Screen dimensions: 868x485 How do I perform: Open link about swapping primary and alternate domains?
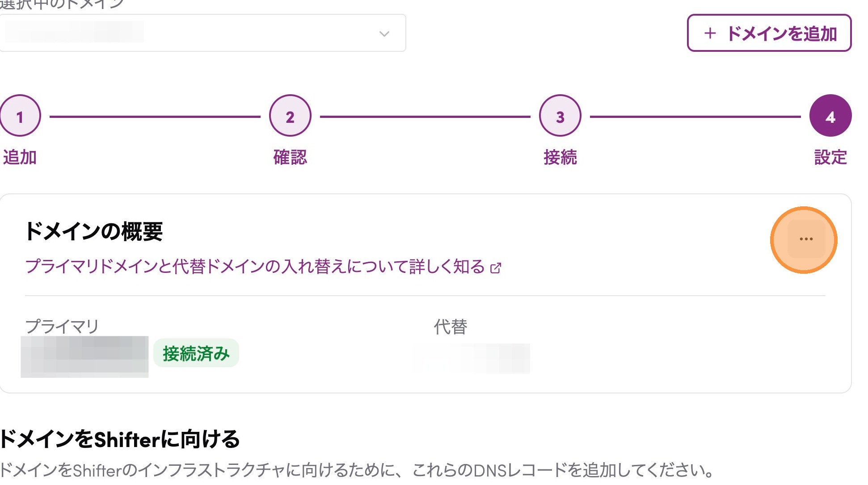(255, 267)
